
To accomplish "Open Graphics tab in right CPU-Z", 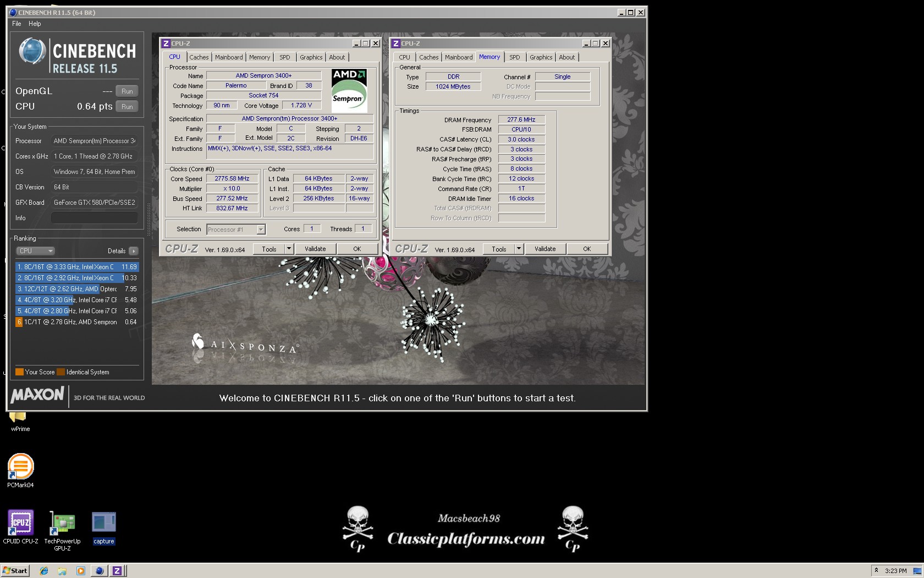I will pos(541,57).
